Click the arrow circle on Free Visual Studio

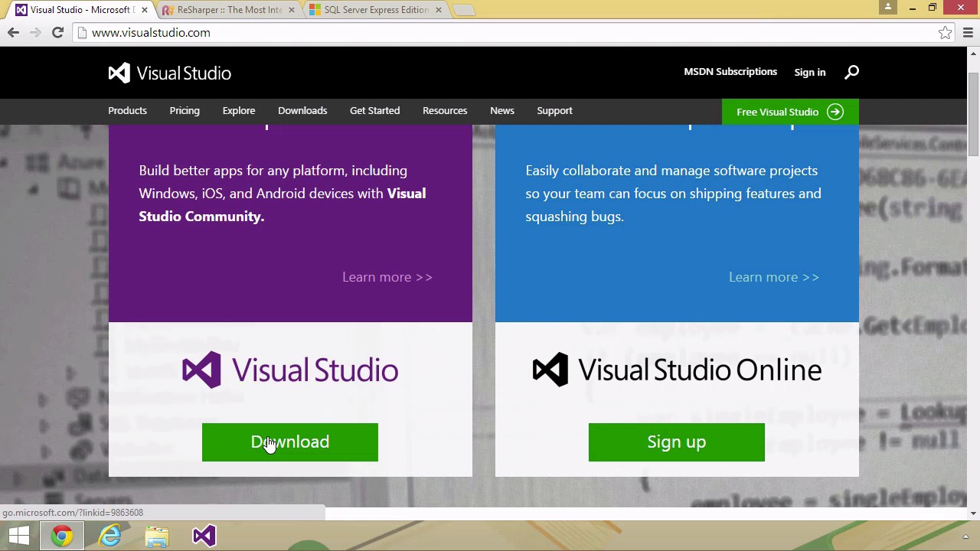835,112
